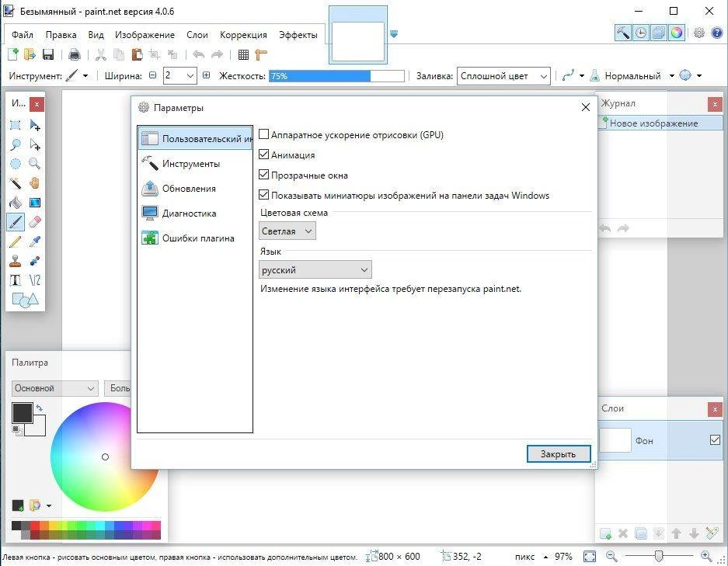Open the Язык dropdown showing русский

tap(315, 269)
